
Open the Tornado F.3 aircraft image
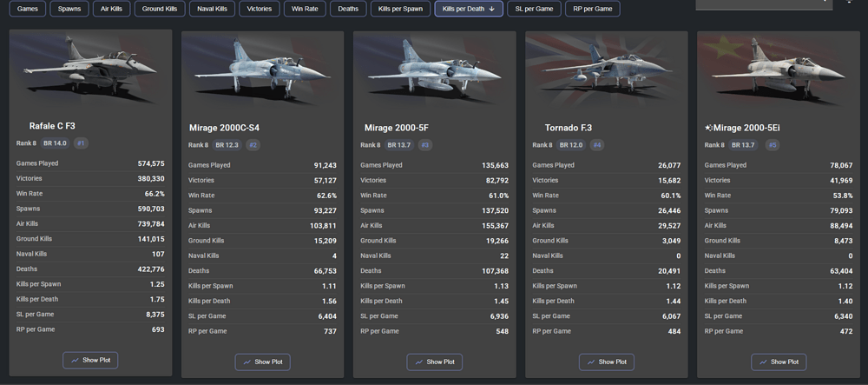(607, 70)
